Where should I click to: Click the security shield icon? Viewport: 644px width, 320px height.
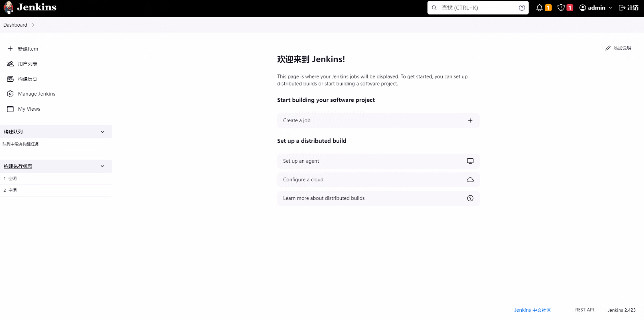coord(560,8)
